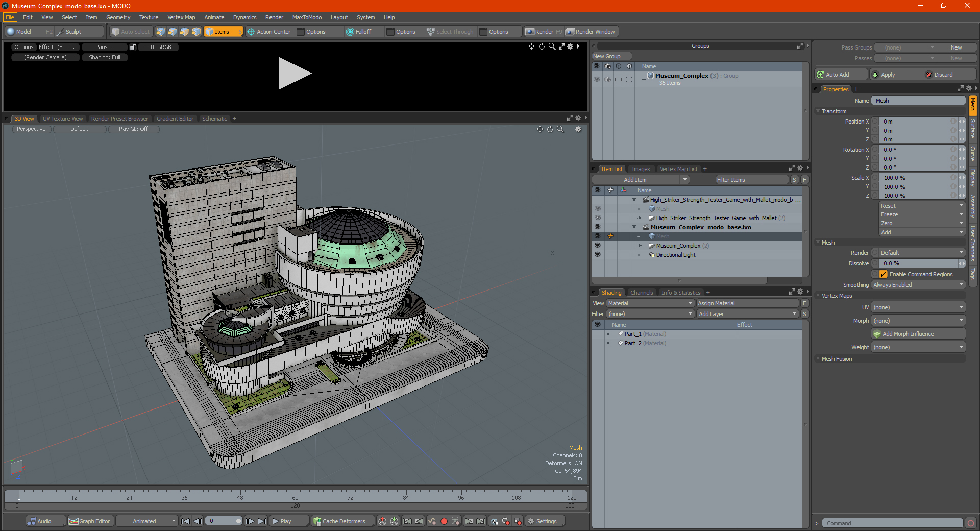Open the UV vertex map dropdown
This screenshot has height=531, width=980.
918,307
